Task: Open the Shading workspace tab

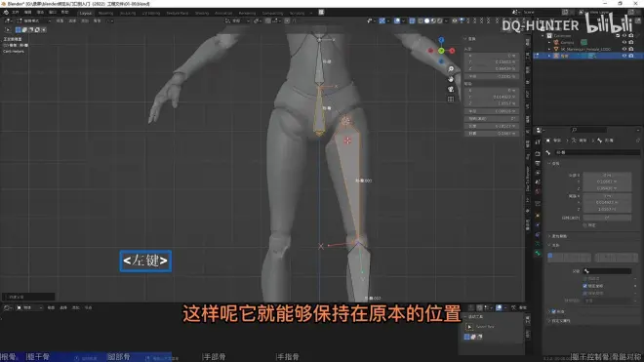Action: [202, 13]
